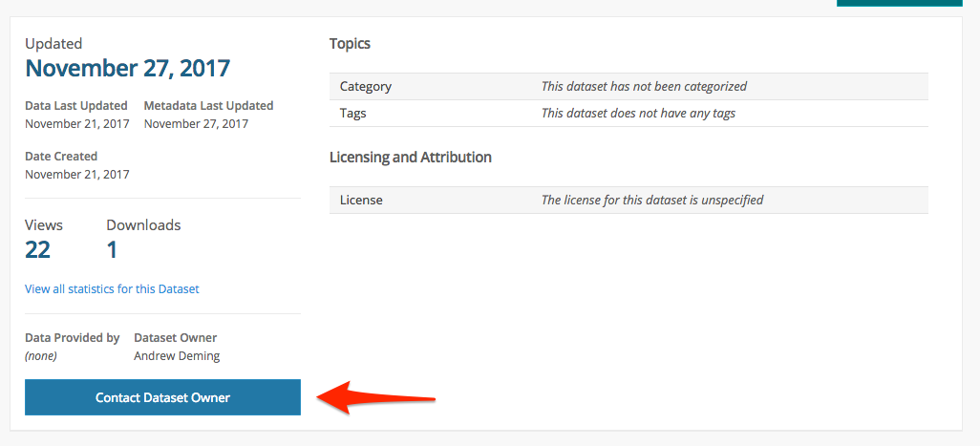
Task: Click the teal button at top right
Action: pyautogui.click(x=900, y=3)
